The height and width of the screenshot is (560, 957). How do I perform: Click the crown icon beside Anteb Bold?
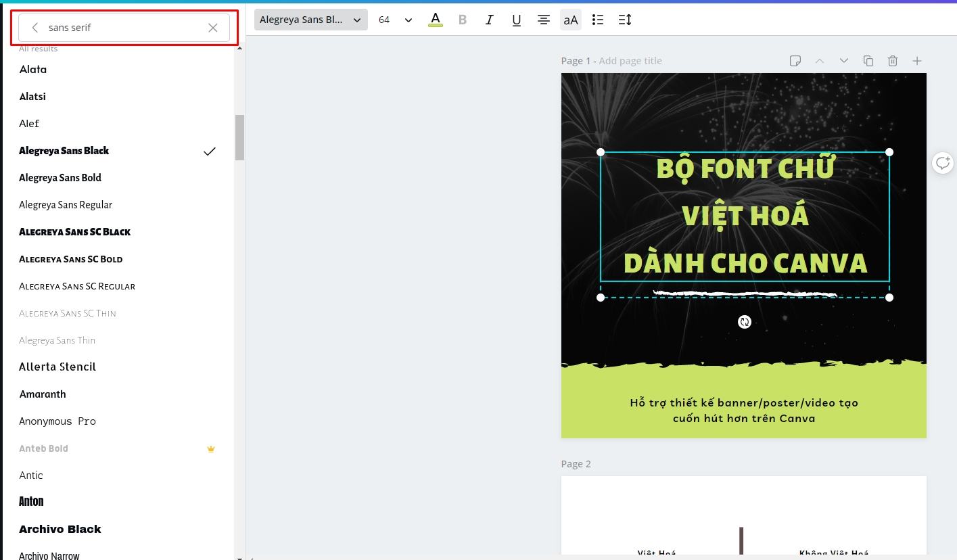click(211, 448)
